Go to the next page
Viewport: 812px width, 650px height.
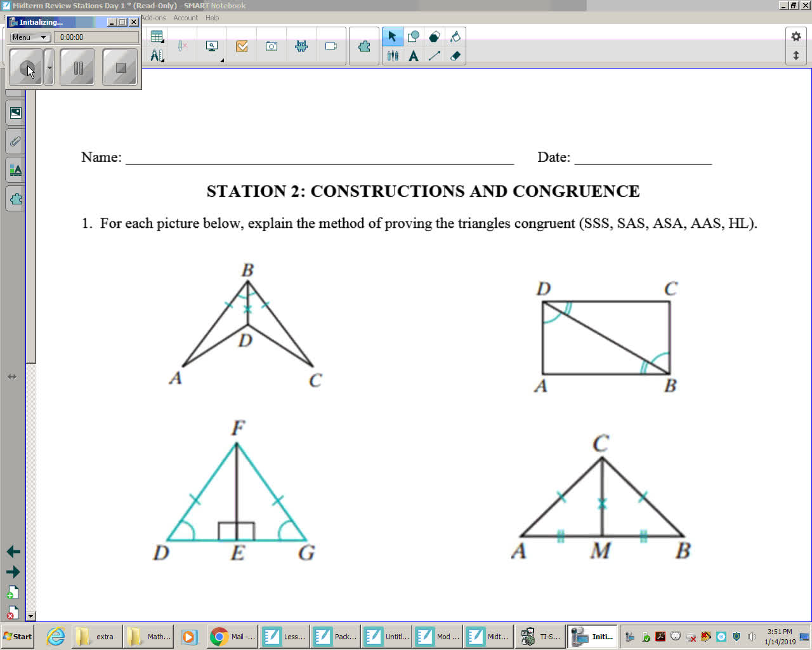click(13, 572)
